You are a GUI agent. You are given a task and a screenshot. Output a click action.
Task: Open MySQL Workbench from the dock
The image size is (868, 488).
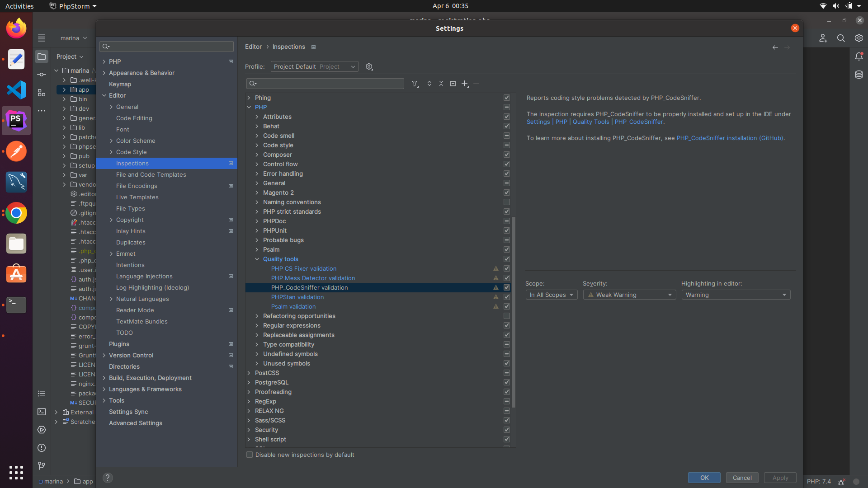16,182
